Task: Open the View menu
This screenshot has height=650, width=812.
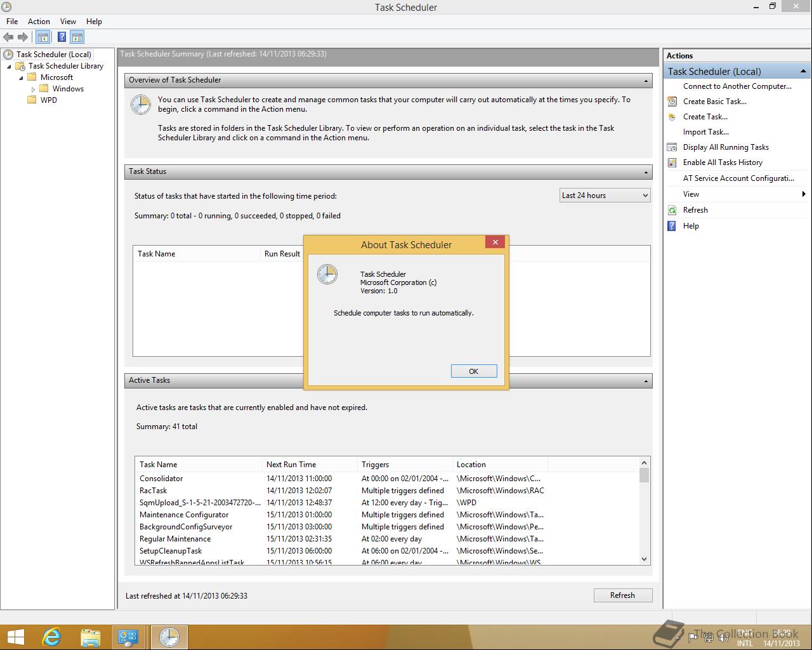Action: 68,22
